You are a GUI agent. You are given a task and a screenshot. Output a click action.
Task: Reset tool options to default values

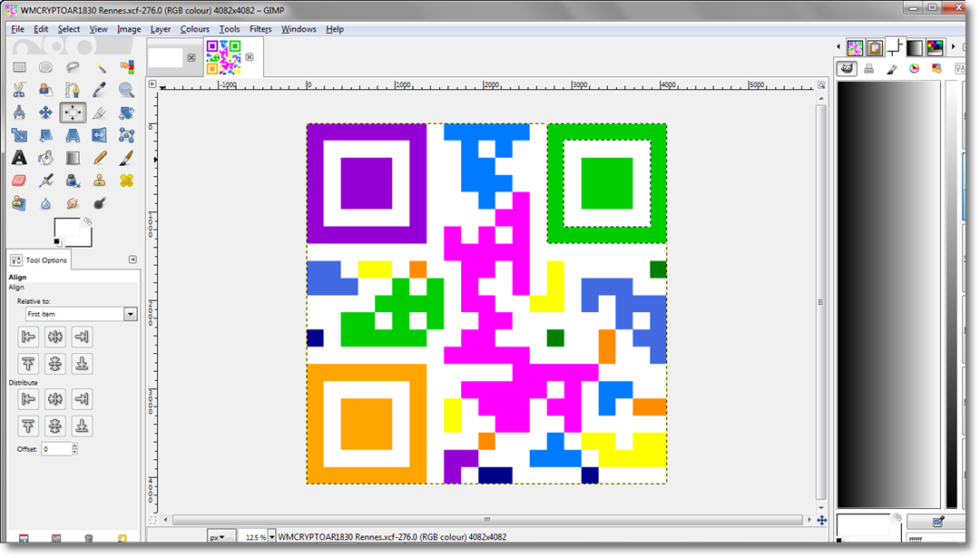122,538
